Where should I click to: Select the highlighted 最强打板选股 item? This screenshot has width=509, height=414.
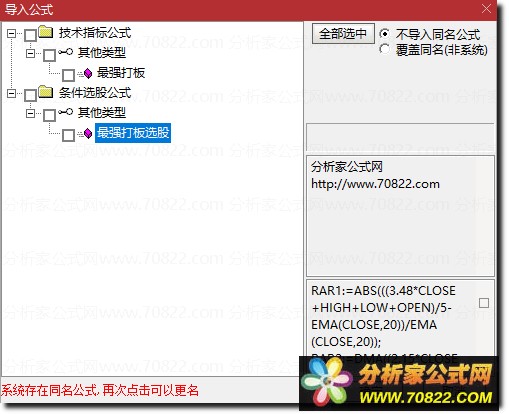pos(133,133)
